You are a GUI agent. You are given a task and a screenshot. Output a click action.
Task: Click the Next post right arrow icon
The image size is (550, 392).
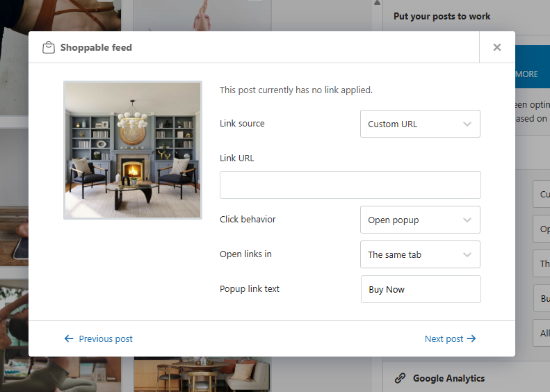[471, 338]
